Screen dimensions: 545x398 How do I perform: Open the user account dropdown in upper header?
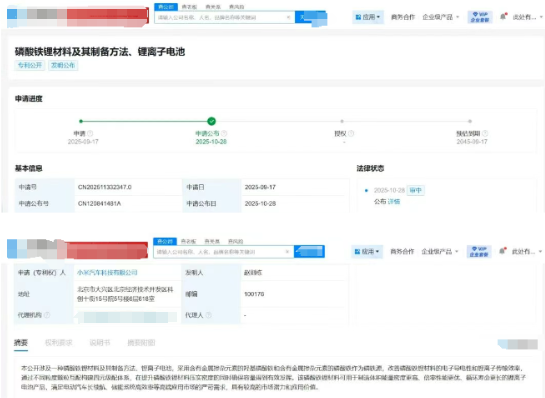tap(527, 17)
